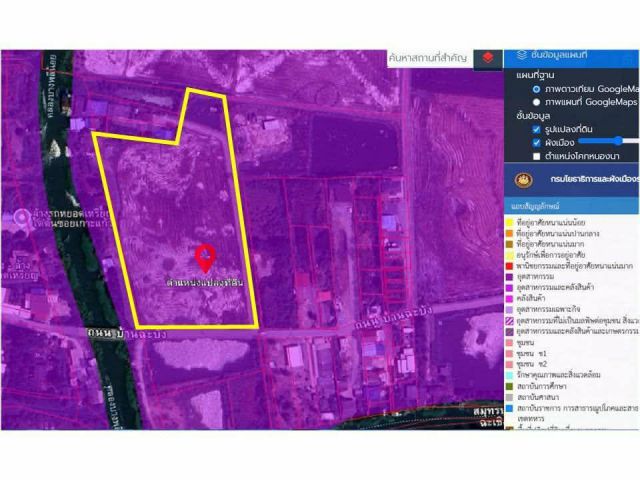This screenshot has height=480, width=640.
Task: Click the กรมโยธาธิการและผังเมือง banner
Action: 571,180
